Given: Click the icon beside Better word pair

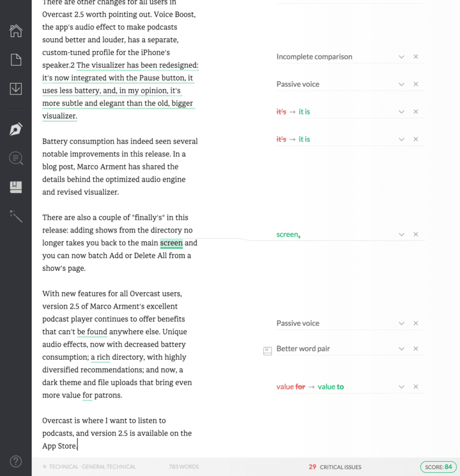Looking at the screenshot, I should [x=268, y=351].
